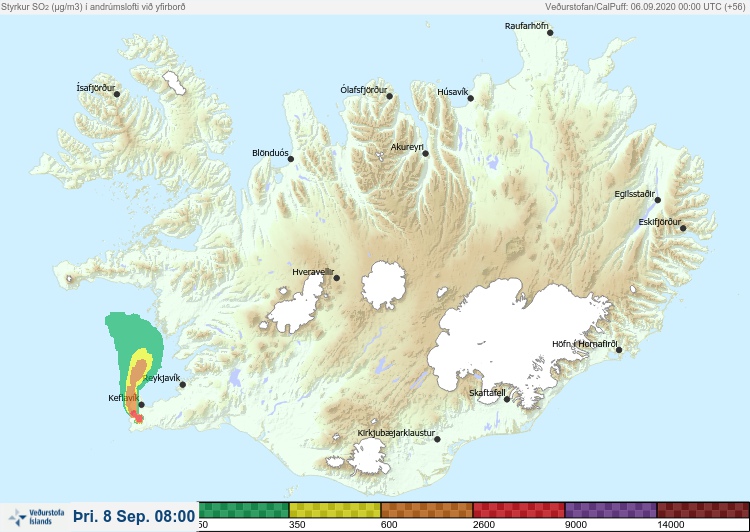750x532 pixels.
Task: Click the Kirkjubæjarklaustur marker dot
Action: click(x=437, y=439)
